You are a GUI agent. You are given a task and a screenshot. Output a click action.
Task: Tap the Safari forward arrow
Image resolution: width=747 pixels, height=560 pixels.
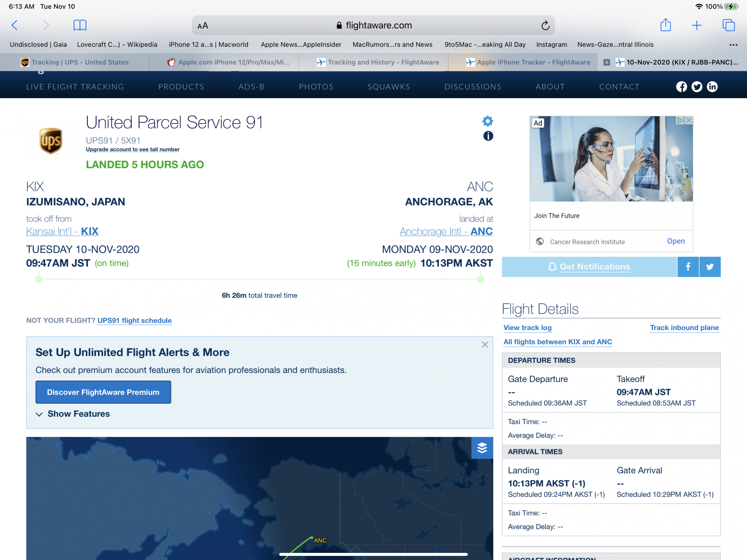[x=46, y=25]
